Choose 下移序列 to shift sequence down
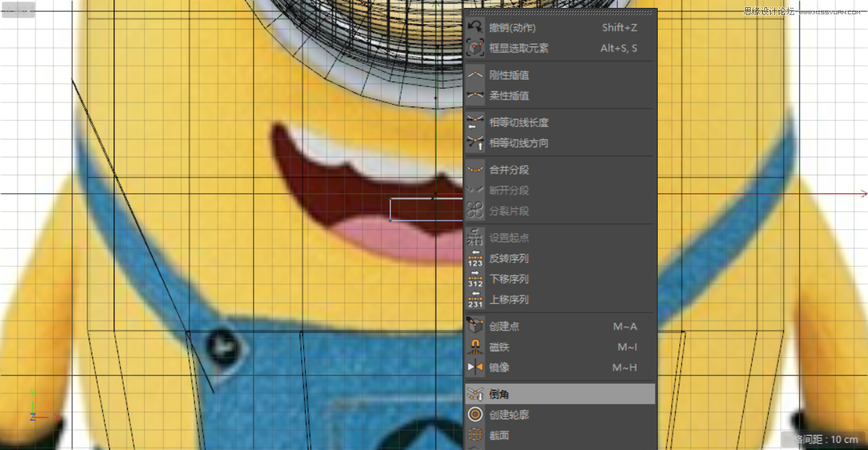Viewport: 868px width, 450px height. pos(510,279)
